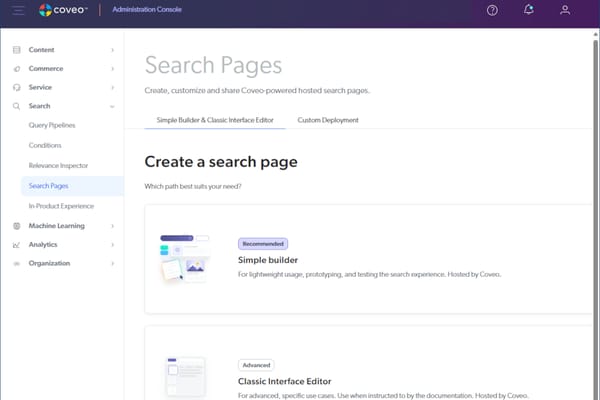The width and height of the screenshot is (600, 400).
Task: Expand the Organization chevron
Action: (x=112, y=263)
